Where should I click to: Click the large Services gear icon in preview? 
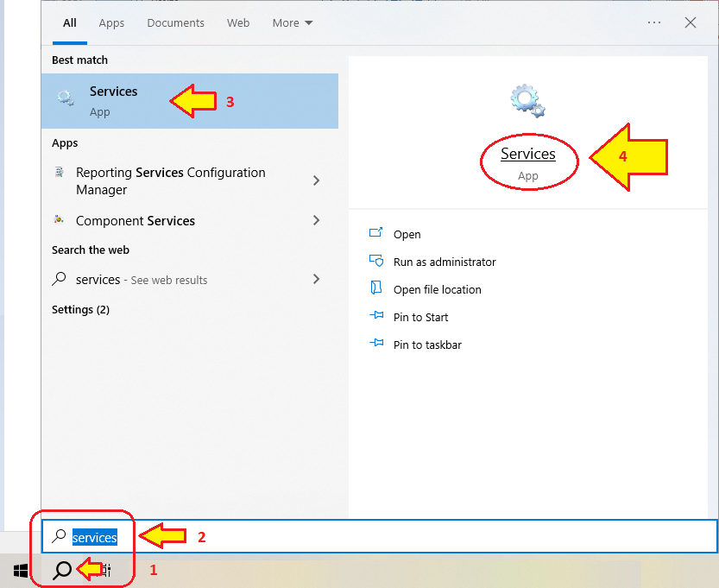coord(527,101)
